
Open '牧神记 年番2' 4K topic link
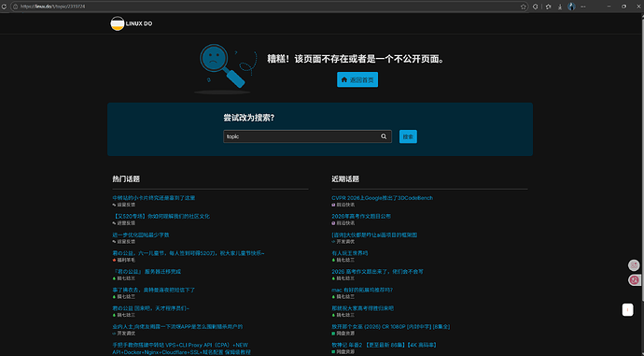click(x=385, y=345)
